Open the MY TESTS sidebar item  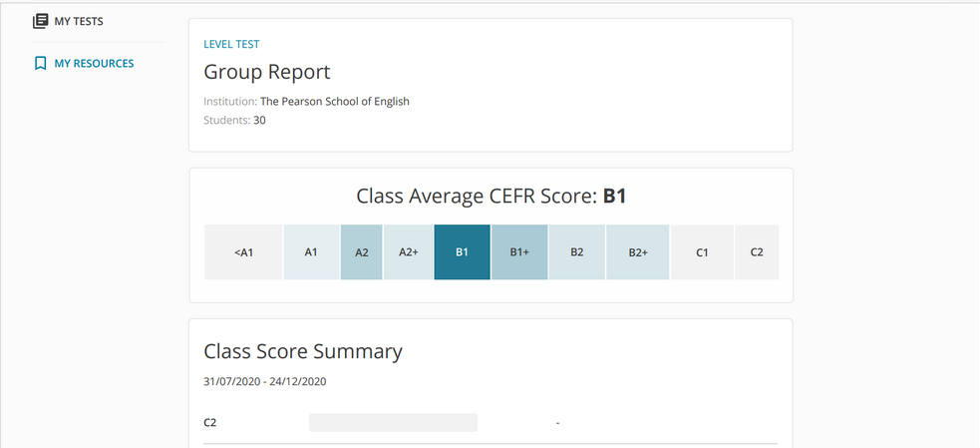point(68,21)
